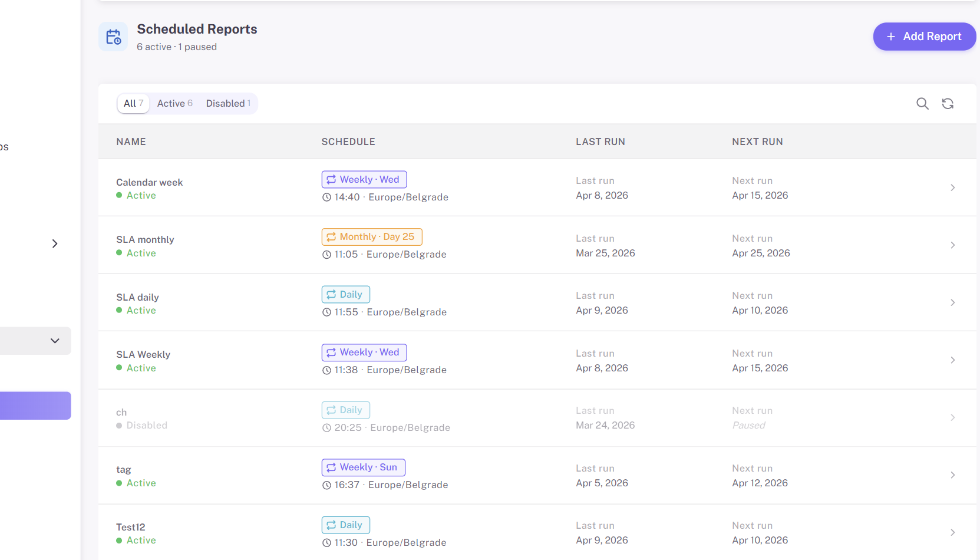The height and width of the screenshot is (560, 980).
Task: Toggle Active status for the tag report
Action: click(136, 483)
